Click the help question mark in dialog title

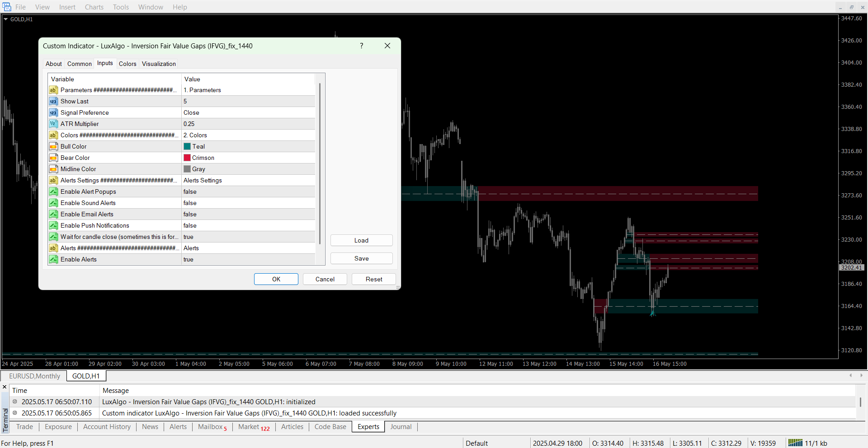pyautogui.click(x=361, y=46)
